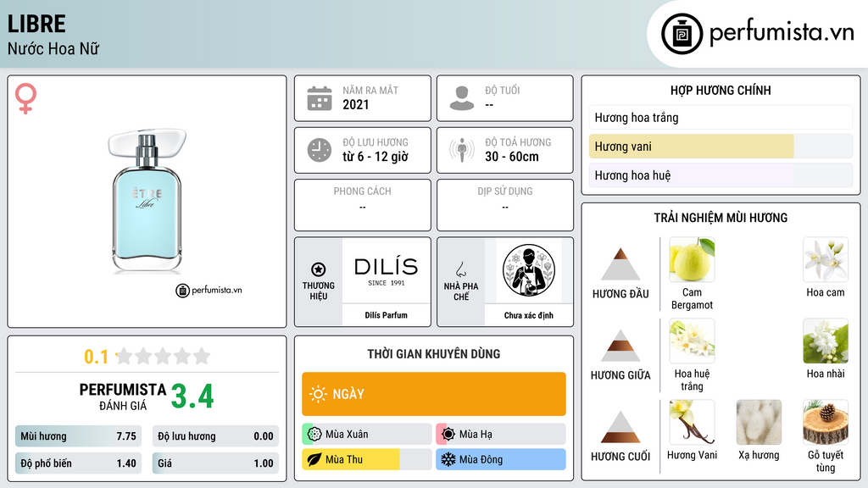Select the orange Ngày time bar
868x488 pixels.
(x=434, y=394)
